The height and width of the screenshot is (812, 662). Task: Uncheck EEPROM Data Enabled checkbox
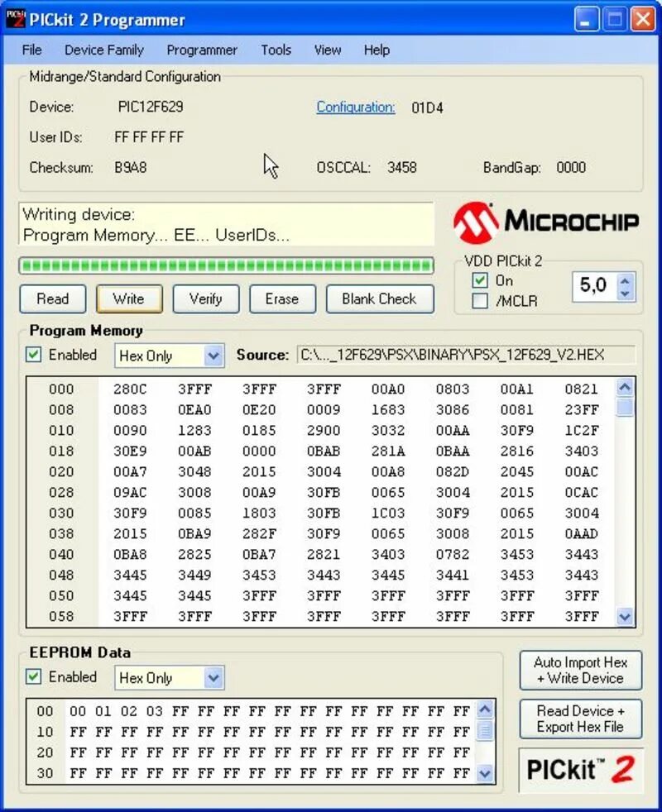click(34, 677)
